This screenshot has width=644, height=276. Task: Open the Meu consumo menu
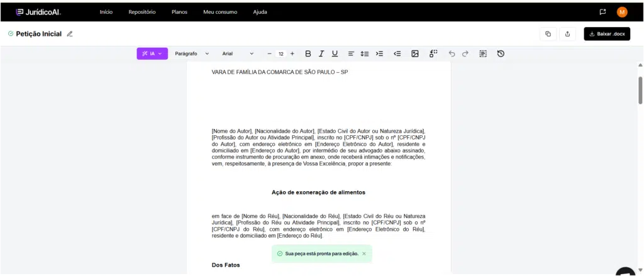click(220, 12)
